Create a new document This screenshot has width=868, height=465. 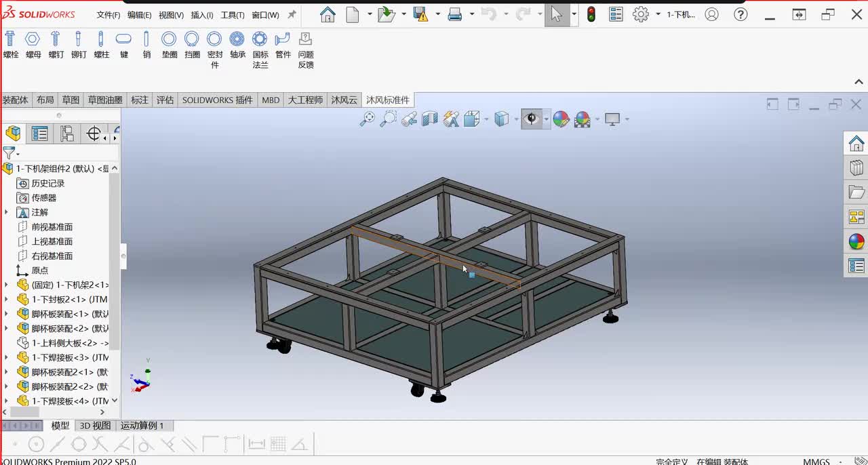pos(353,14)
